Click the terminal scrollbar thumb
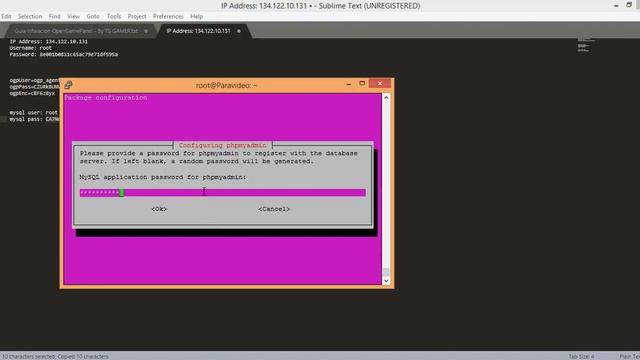The height and width of the screenshot is (360, 640). 386,272
